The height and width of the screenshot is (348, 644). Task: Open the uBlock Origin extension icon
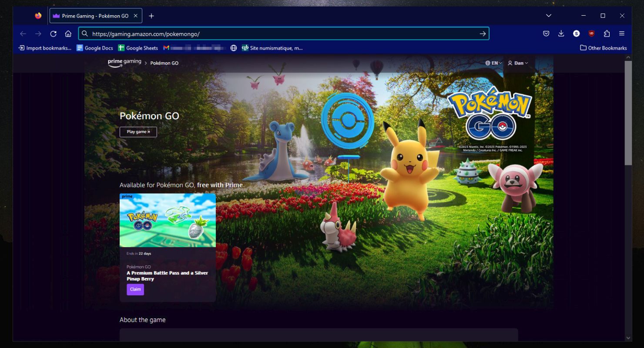point(591,33)
